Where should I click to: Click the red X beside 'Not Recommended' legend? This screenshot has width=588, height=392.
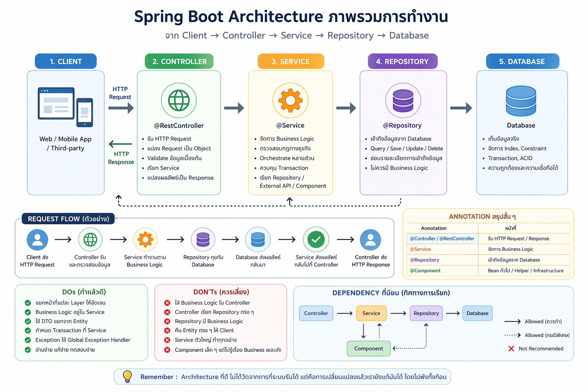(x=511, y=348)
